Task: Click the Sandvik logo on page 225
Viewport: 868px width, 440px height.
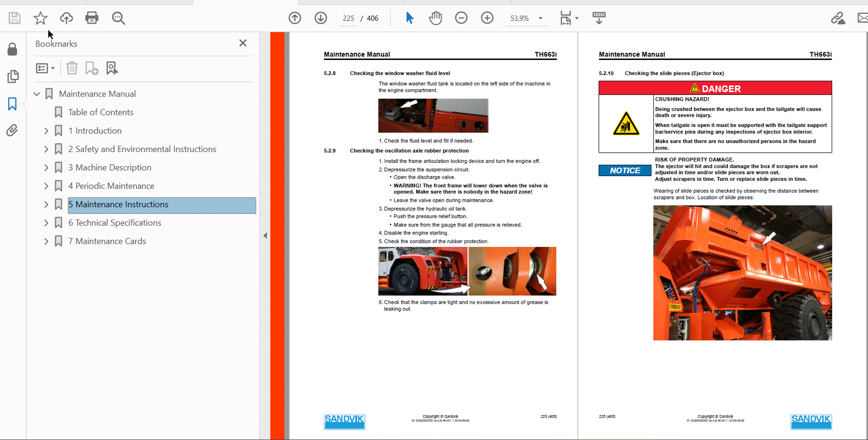Action: tap(344, 422)
